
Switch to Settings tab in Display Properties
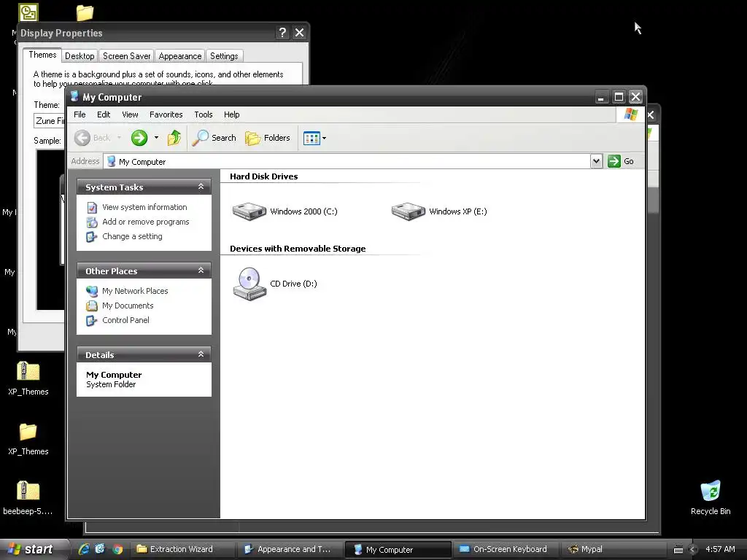224,56
